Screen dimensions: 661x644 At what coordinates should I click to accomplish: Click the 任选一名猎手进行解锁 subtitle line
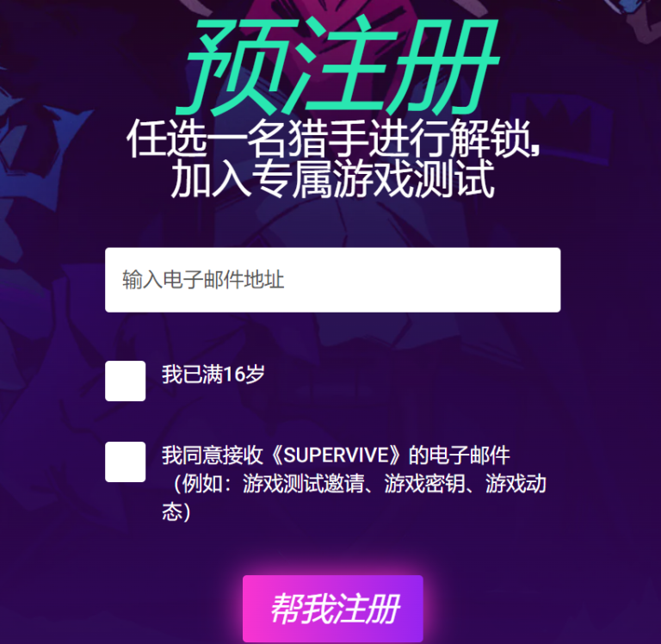pos(333,139)
